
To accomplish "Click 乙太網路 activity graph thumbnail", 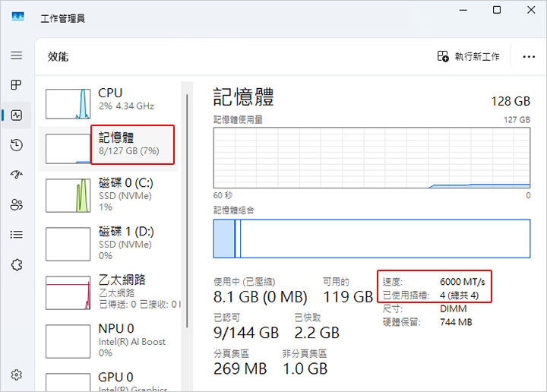I will [x=68, y=292].
